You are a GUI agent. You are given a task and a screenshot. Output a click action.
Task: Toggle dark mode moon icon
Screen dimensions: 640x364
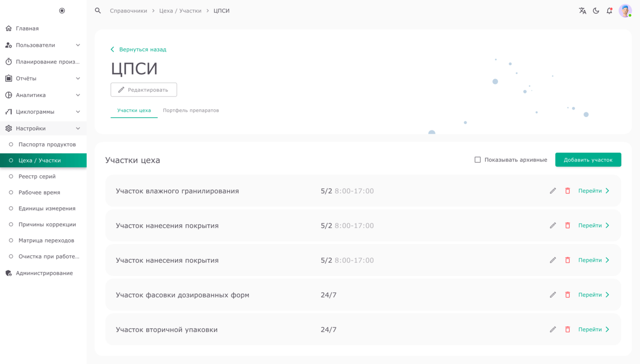(x=596, y=11)
